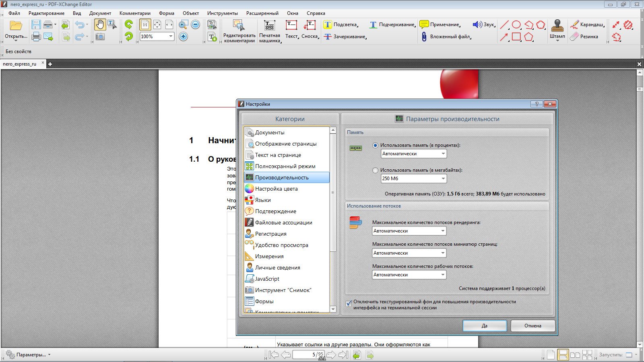This screenshot has height=362, width=644.
Task: Select the Callout (Сноска) tool
Action: coord(310,30)
